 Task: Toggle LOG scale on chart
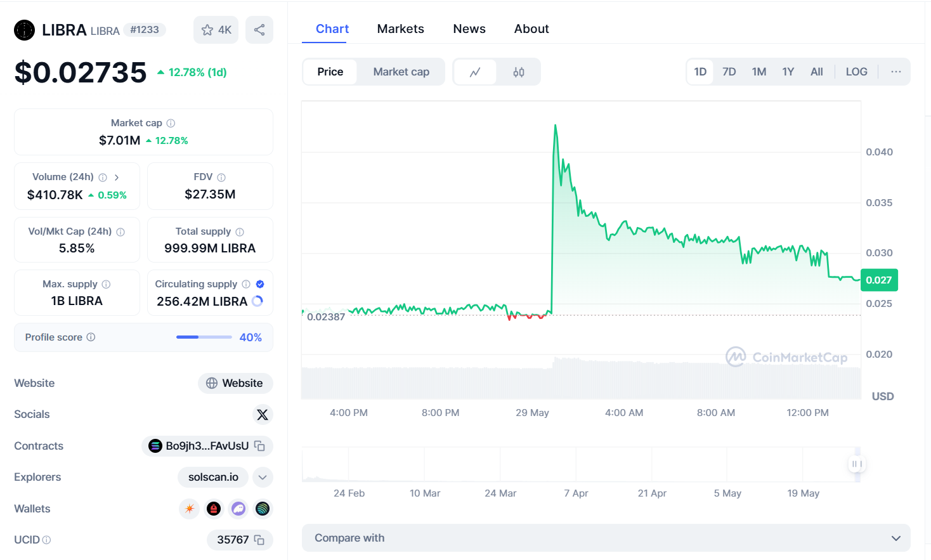(856, 72)
